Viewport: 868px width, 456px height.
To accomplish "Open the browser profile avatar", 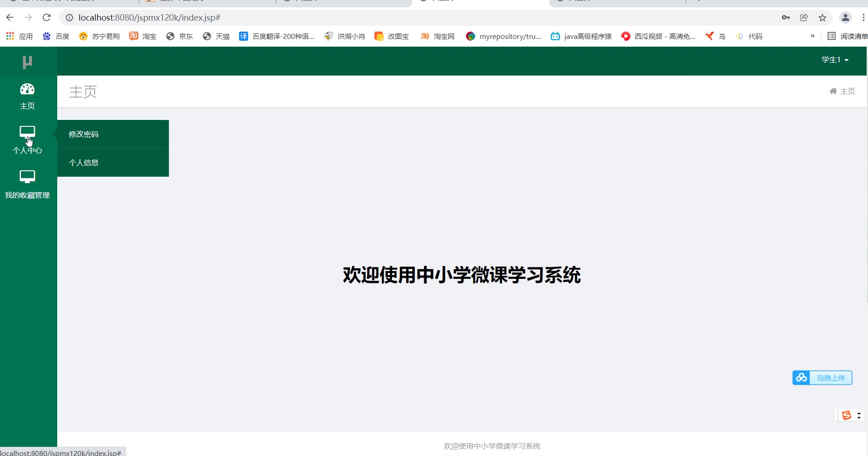I will pos(845,17).
